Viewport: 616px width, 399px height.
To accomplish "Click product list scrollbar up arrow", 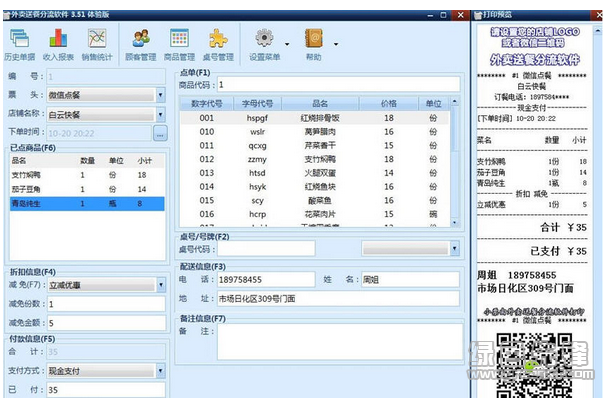I will [455, 102].
